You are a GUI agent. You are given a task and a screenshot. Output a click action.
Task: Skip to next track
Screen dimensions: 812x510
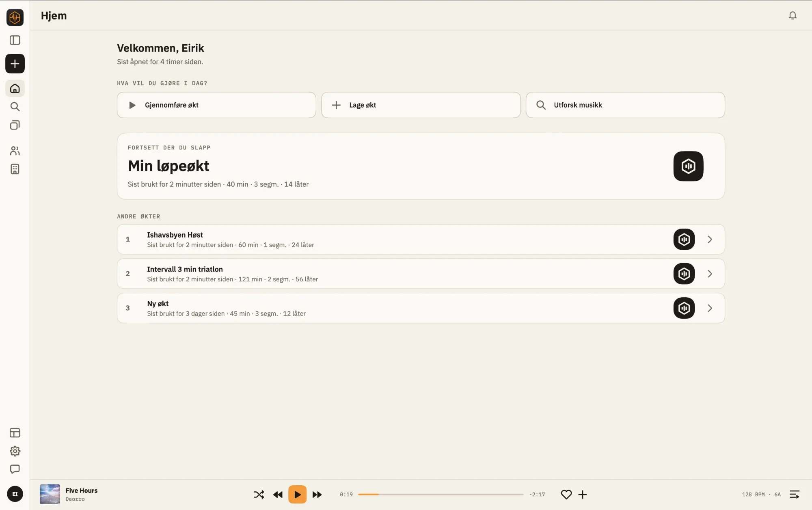coord(317,495)
